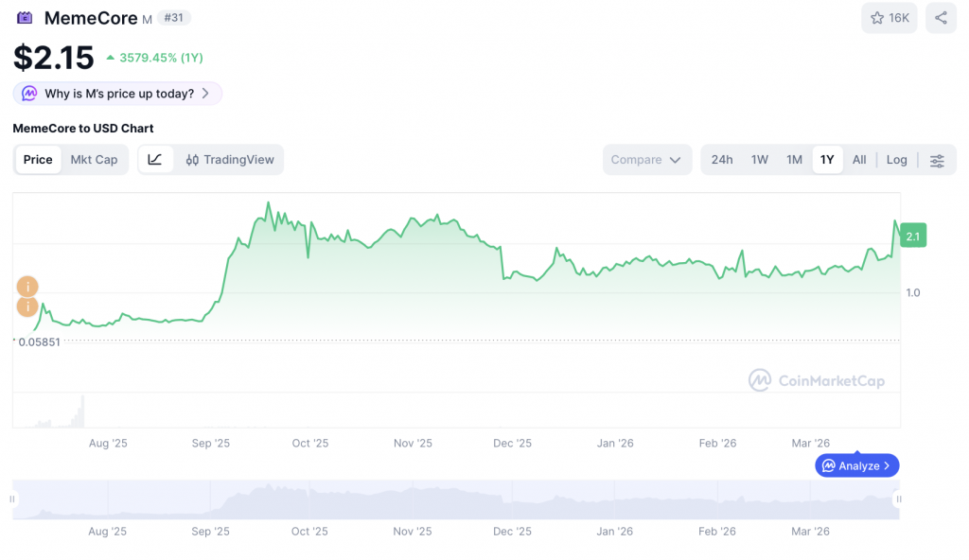The image size is (969, 560).
Task: Expand the Compare dropdown
Action: tap(646, 160)
